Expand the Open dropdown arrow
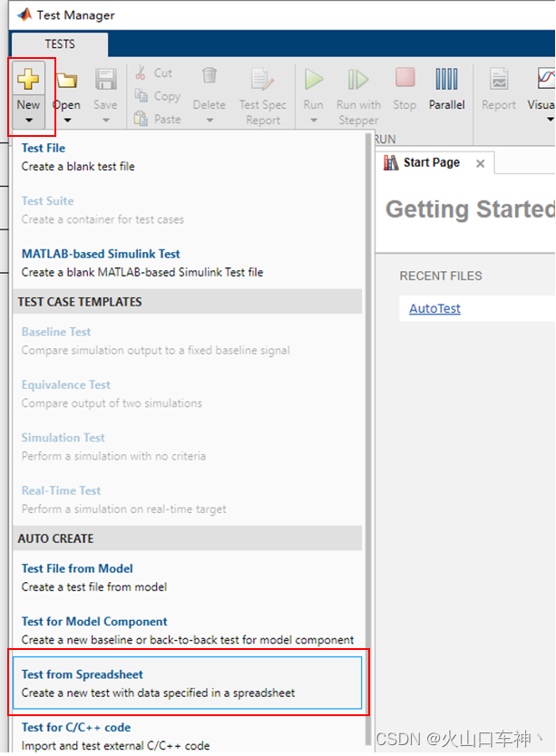This screenshot has width=556, height=756. tap(67, 120)
